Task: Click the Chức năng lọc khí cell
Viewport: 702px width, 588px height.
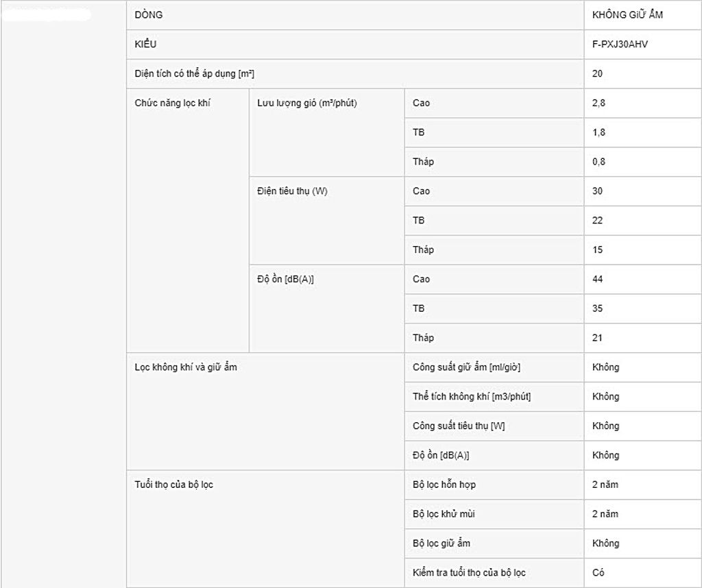Action: pyautogui.click(x=188, y=221)
